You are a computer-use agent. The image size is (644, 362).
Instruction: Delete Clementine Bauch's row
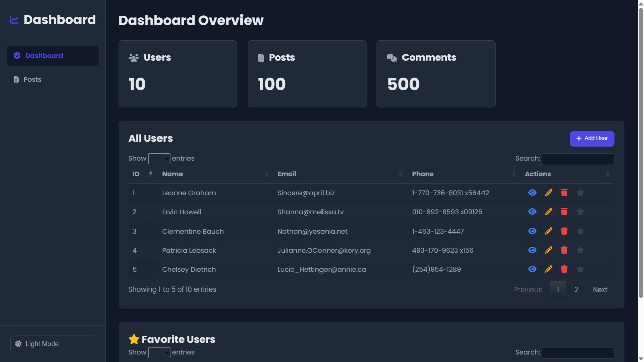click(x=564, y=231)
